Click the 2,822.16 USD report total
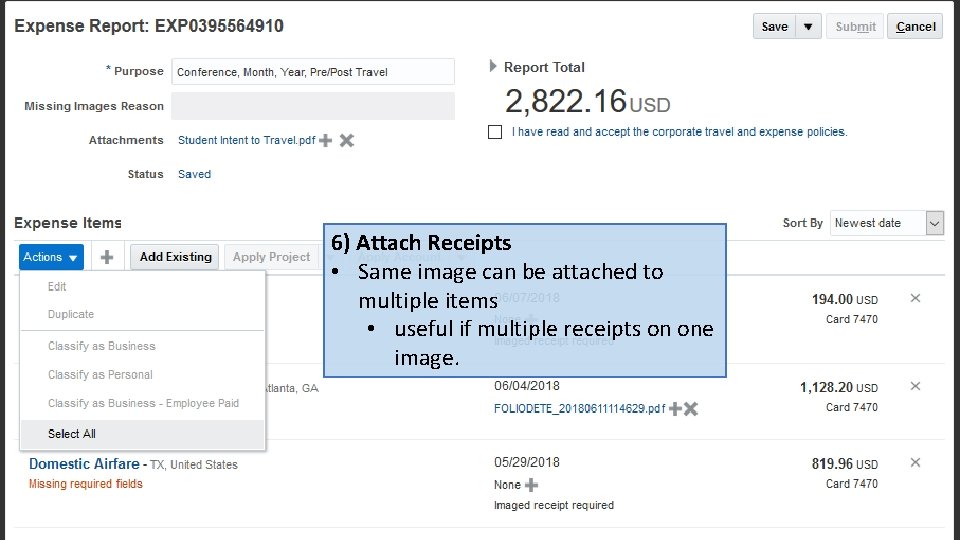The image size is (960, 540). [587, 101]
